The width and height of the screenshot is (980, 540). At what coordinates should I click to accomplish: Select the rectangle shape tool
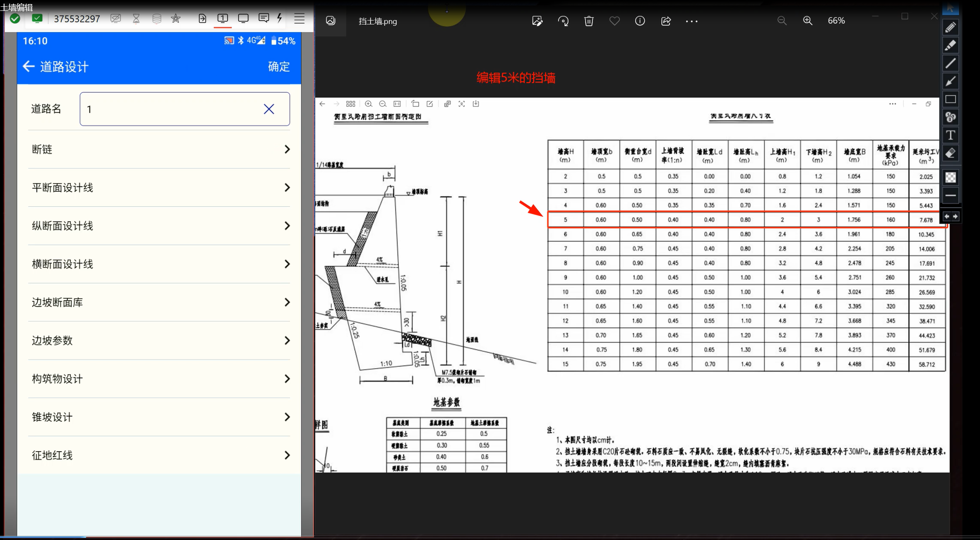[x=951, y=99]
